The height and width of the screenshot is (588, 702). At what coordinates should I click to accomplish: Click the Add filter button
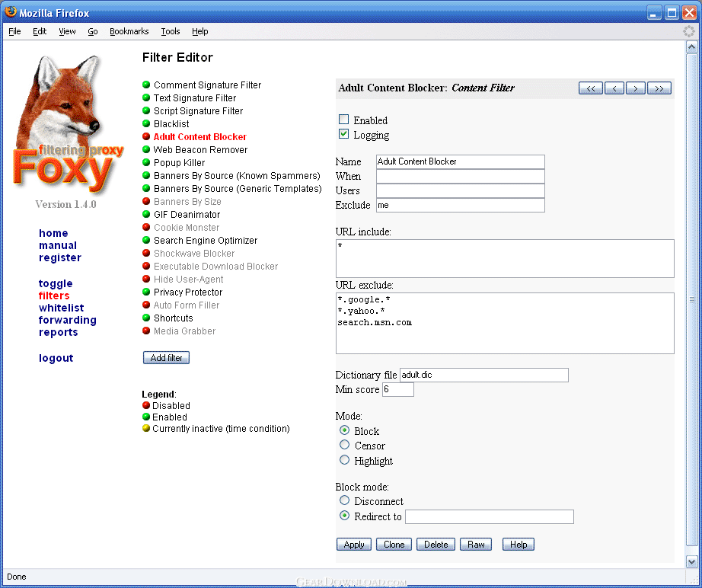(x=166, y=358)
